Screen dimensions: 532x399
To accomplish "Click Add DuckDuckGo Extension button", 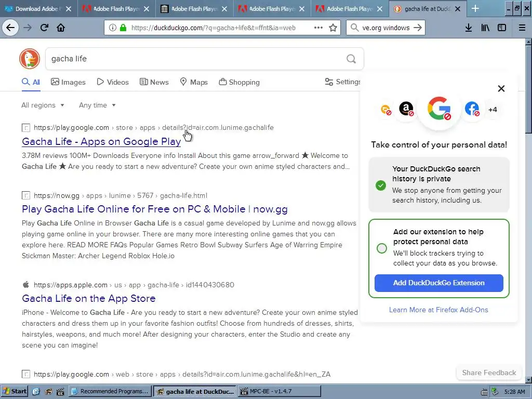I will (x=438, y=283).
